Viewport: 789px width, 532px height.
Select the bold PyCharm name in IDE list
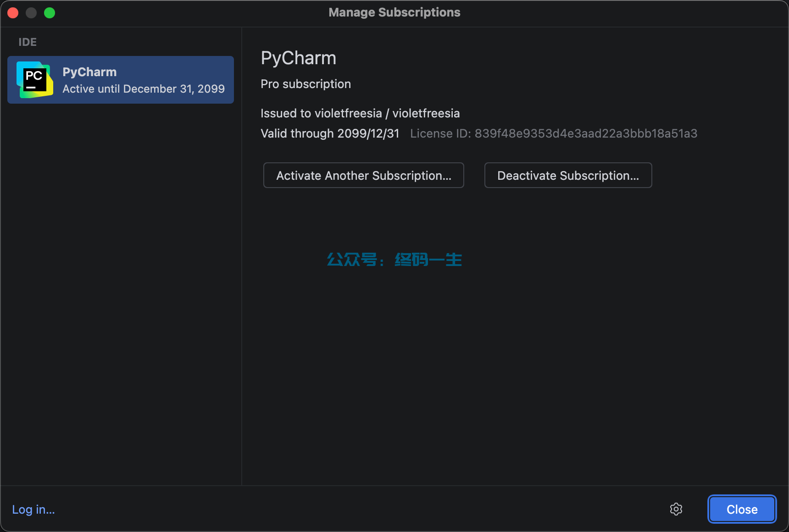coord(89,72)
